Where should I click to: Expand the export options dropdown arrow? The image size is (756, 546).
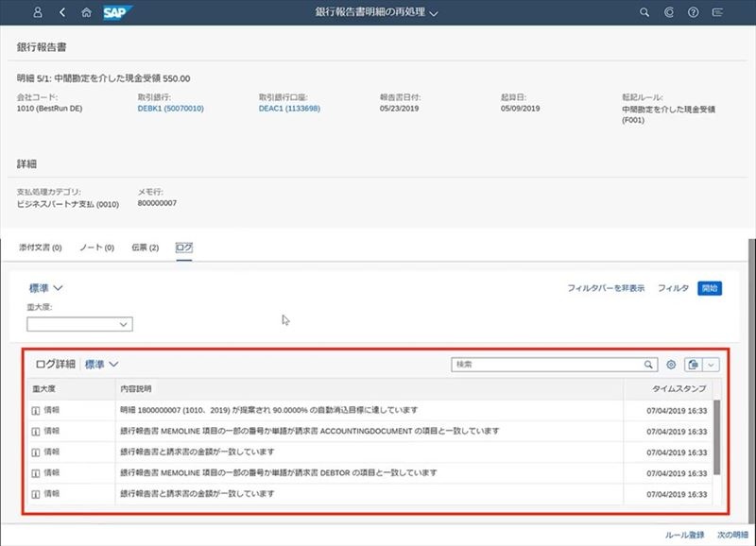tap(712, 365)
